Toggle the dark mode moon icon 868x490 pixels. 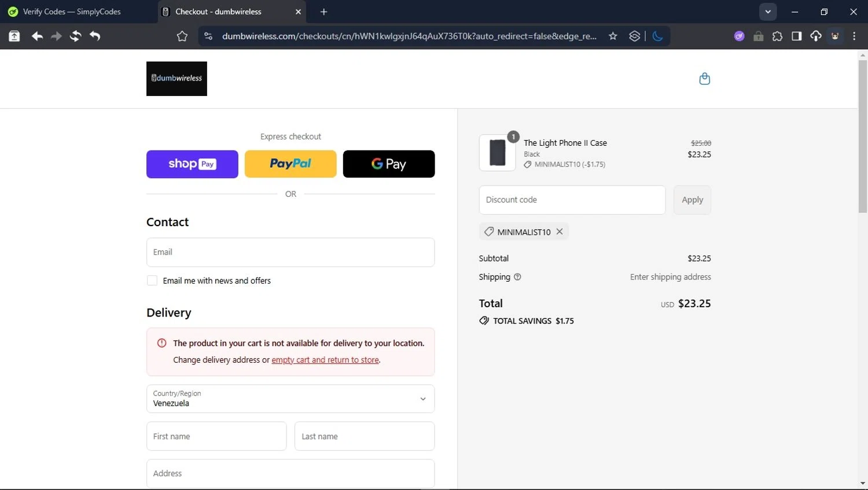657,36
